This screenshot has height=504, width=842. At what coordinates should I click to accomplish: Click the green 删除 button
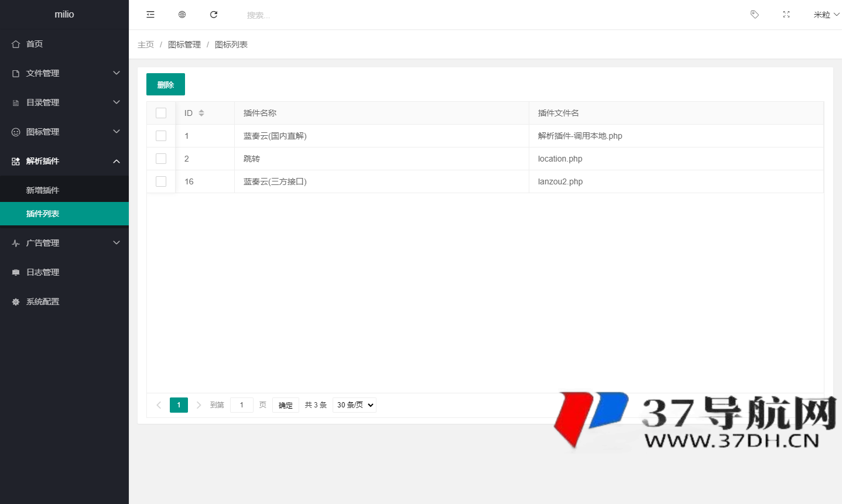tap(166, 84)
